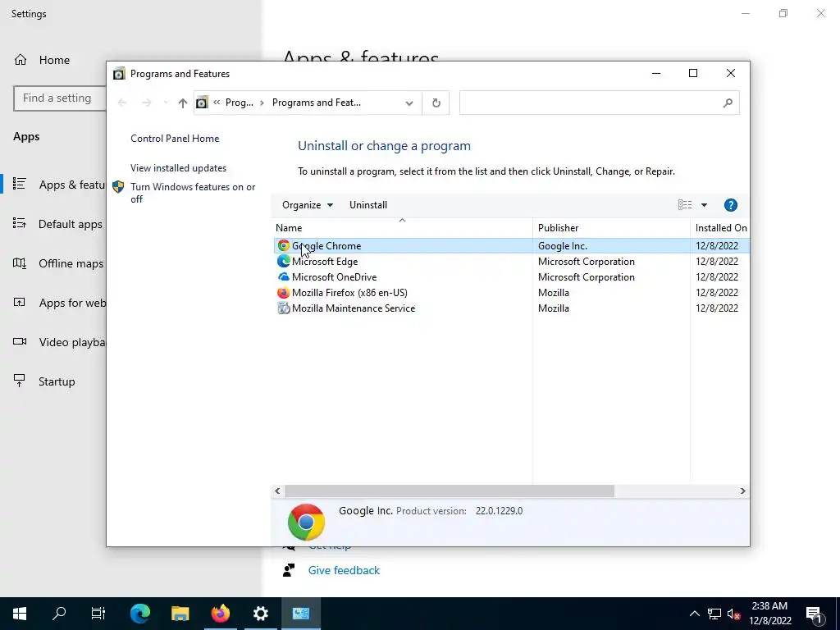840x630 pixels.
Task: Click the Find a setting search field
Action: (x=60, y=98)
